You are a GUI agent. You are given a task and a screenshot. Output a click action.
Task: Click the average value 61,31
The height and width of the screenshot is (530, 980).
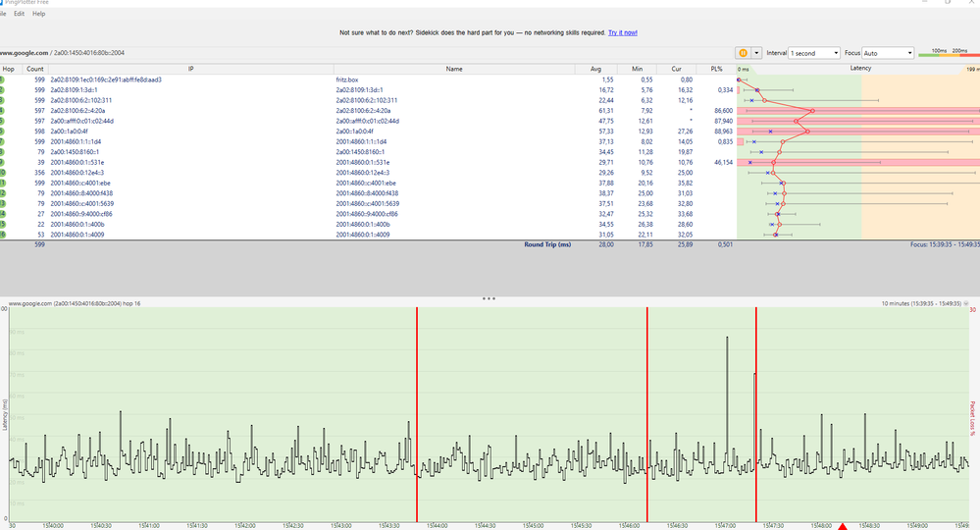(606, 111)
